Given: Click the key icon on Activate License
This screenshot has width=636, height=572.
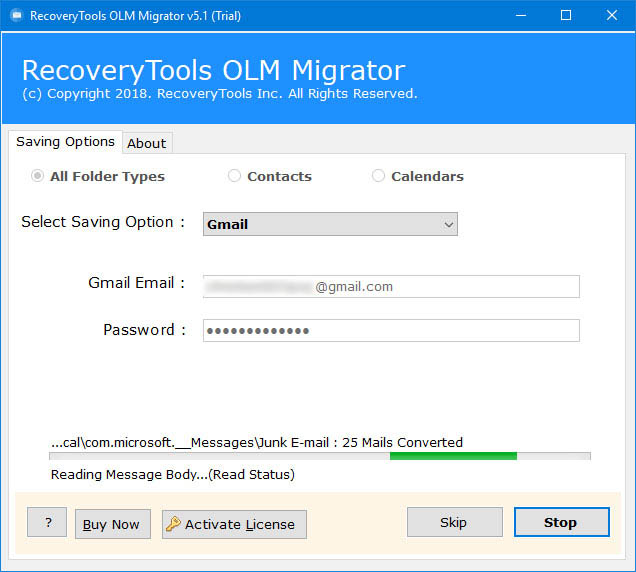Looking at the screenshot, I should (x=173, y=524).
